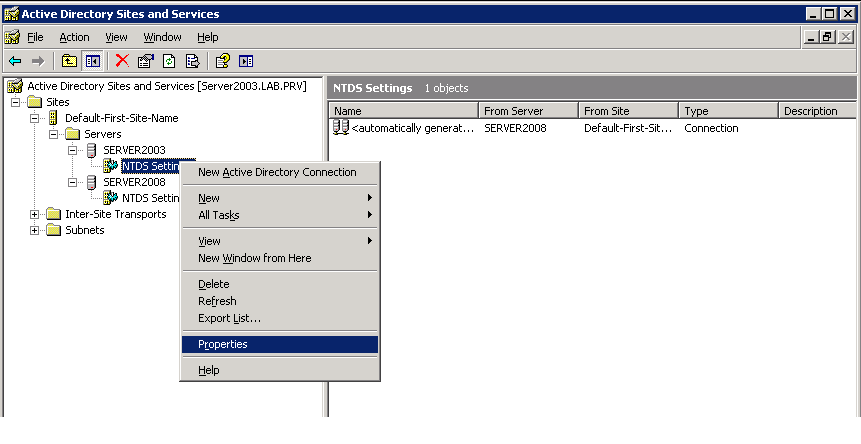
Task: Click the Up one level folder icon
Action: click(x=69, y=61)
